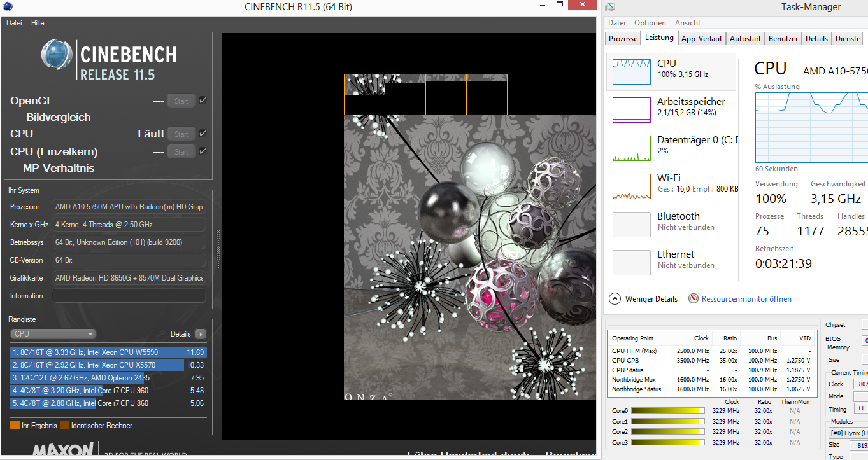Click the Details label in the Rangliste panel

(180, 334)
